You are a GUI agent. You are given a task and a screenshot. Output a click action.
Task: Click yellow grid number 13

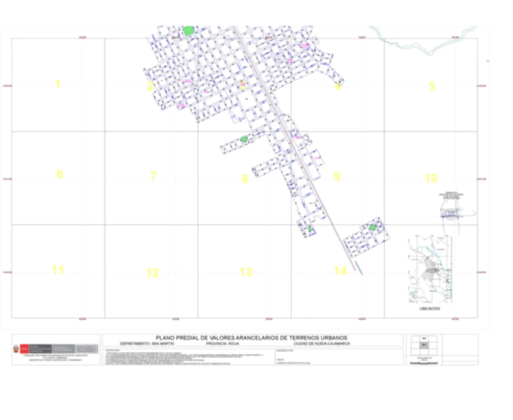pos(246,272)
